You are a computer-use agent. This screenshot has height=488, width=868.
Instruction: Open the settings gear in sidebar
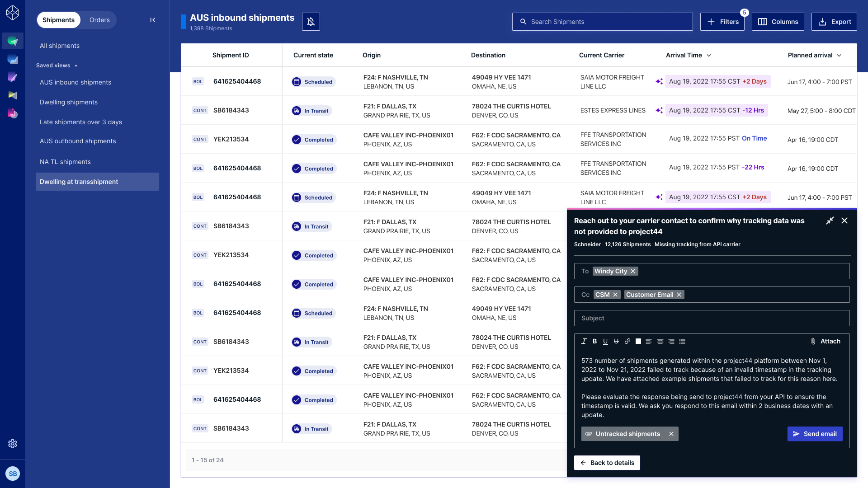(13, 444)
